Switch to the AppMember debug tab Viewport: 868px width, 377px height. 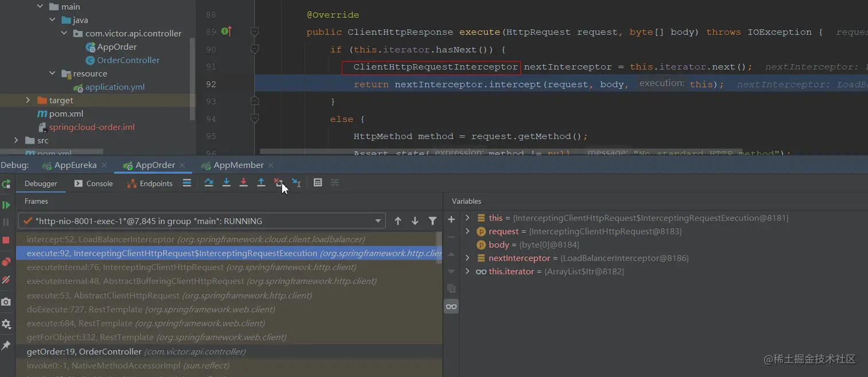[x=238, y=166]
